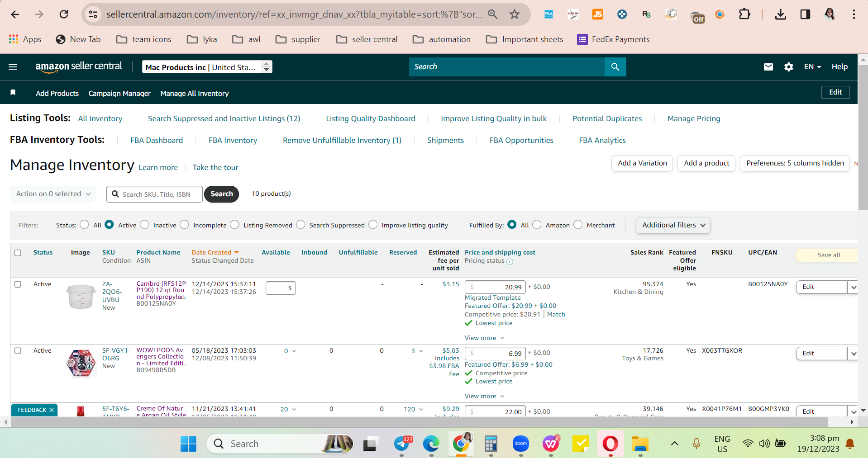868x458 pixels.
Task: Select Fulfilled By Amazon radio button
Action: 537,225
